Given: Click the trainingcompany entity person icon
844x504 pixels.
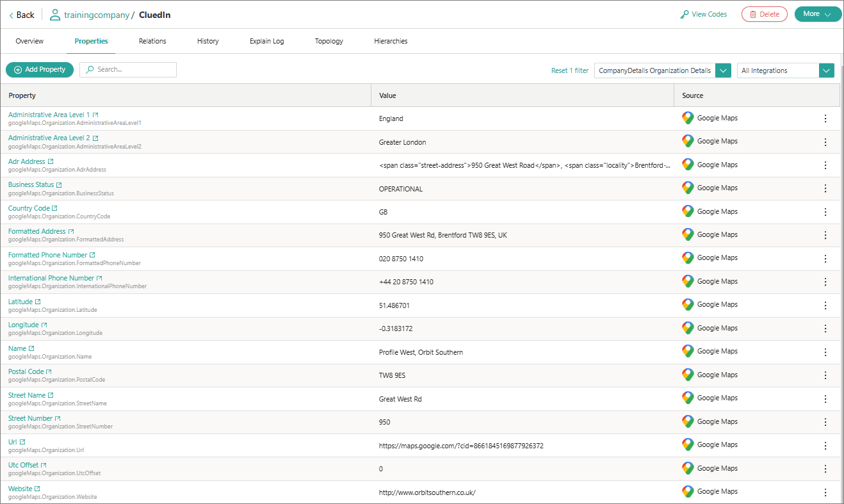Looking at the screenshot, I should tap(55, 14).
